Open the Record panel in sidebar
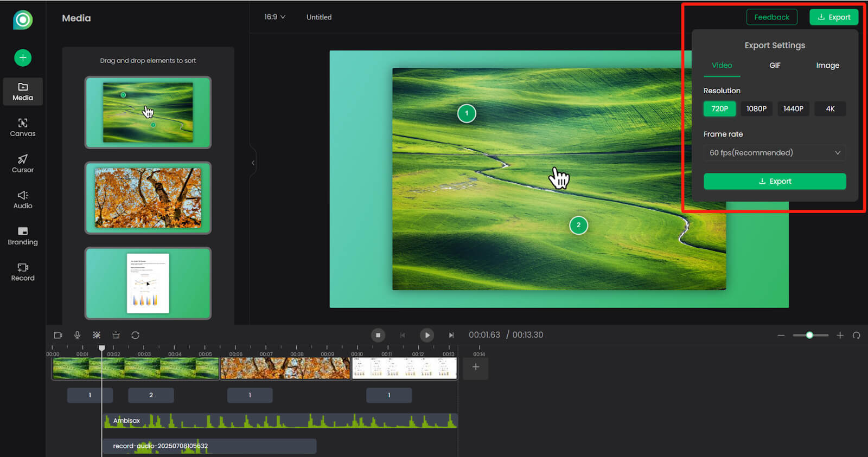This screenshot has height=457, width=868. pyautogui.click(x=23, y=272)
